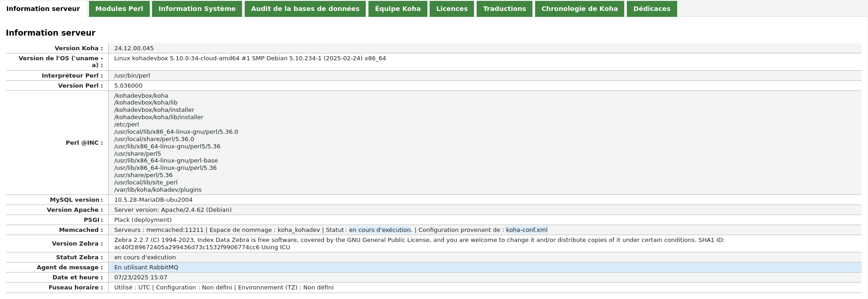Screen dimensions: 868x299
Task: Select the Plack (deployment) value
Action: click(x=143, y=220)
